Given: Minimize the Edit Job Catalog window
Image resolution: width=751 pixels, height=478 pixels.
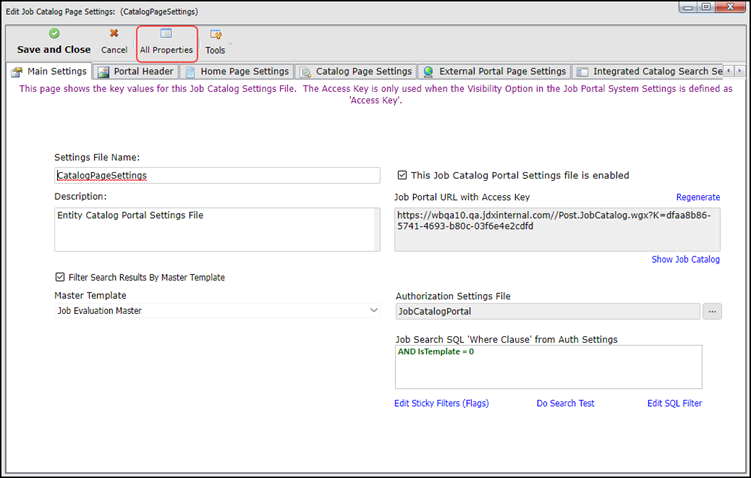Looking at the screenshot, I should coord(688,7).
